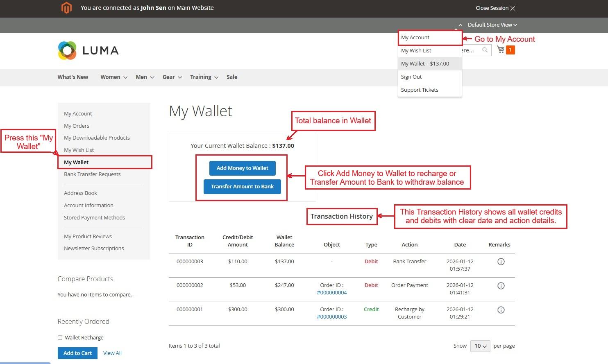Choose Support Tickets in account dropdown
The width and height of the screenshot is (608, 364).
tap(420, 90)
